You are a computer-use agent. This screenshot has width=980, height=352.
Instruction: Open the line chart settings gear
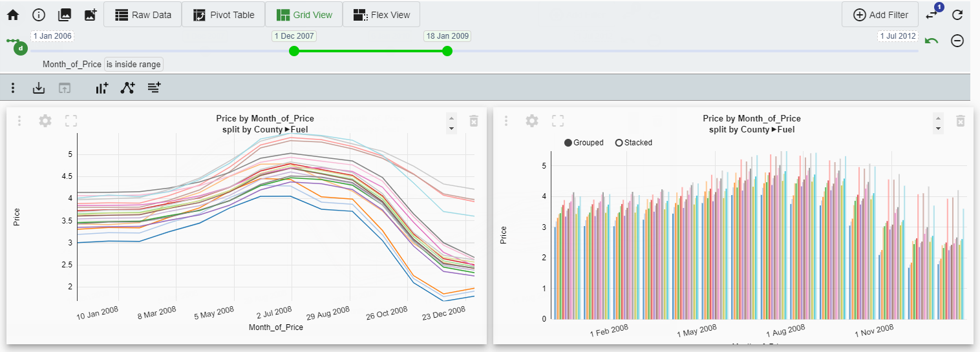point(45,121)
